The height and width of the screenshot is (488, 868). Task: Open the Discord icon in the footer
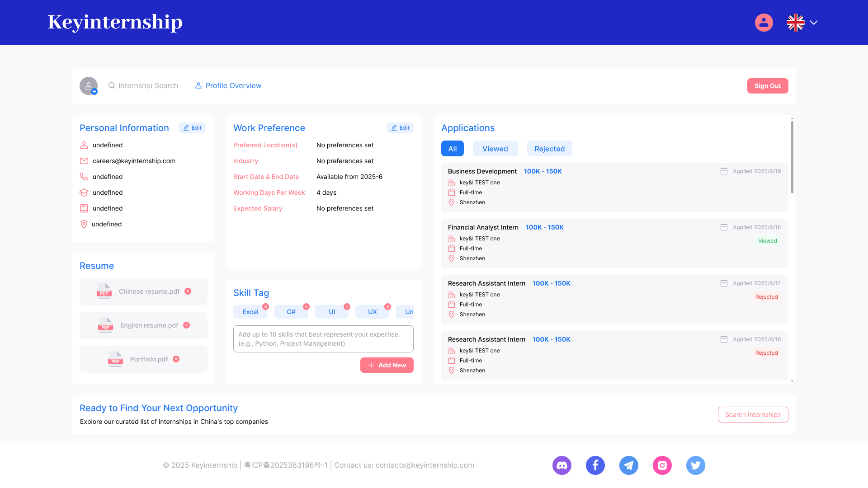click(561, 465)
